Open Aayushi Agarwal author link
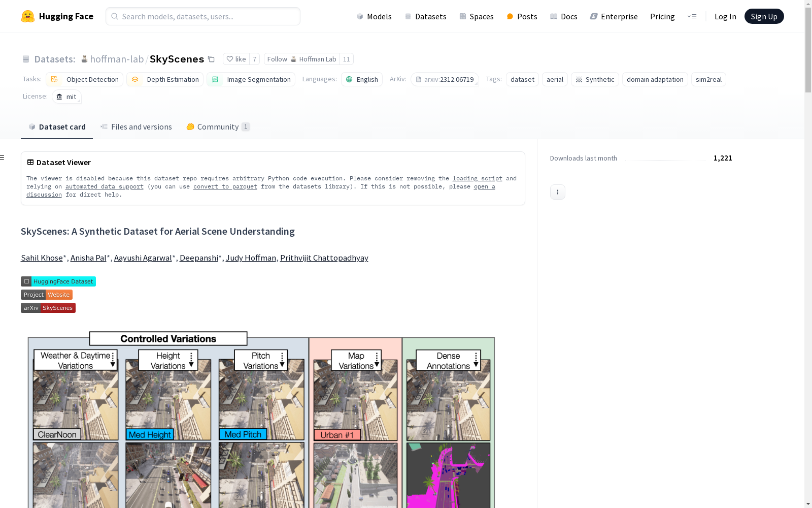This screenshot has height=508, width=812. coord(143,258)
